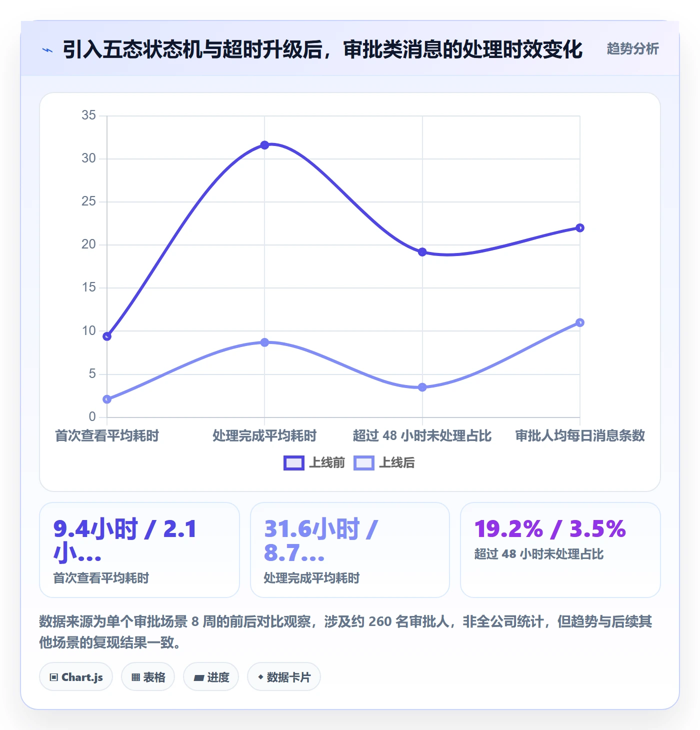This screenshot has width=700, height=730.
Task: Click the 超过 48 小时未处理占比 stat card caption
Action: pyautogui.click(x=539, y=554)
